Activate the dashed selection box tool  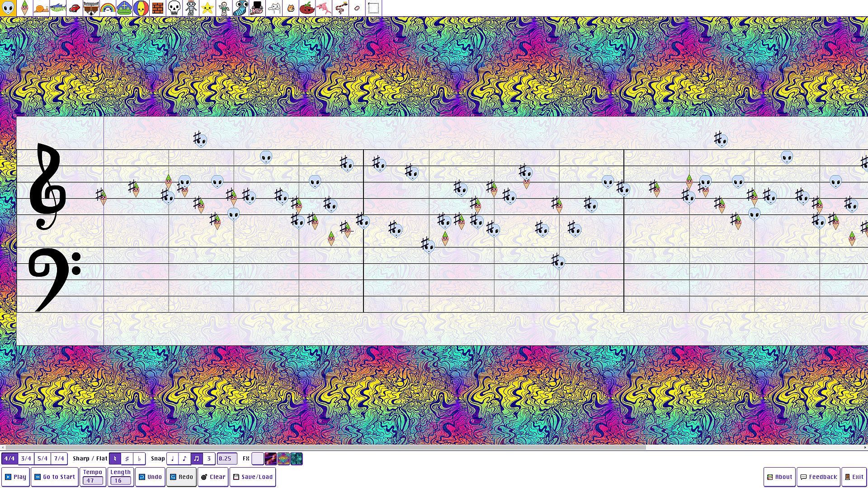point(373,8)
